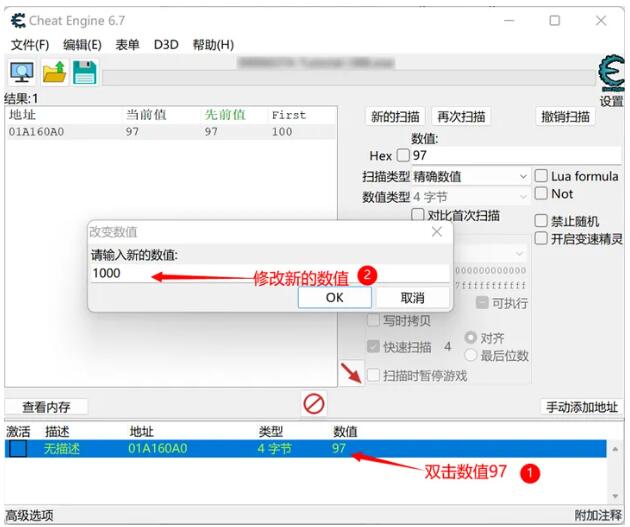This screenshot has width=630, height=527.
Task: Click the new value input field
Action: pyautogui.click(x=270, y=273)
